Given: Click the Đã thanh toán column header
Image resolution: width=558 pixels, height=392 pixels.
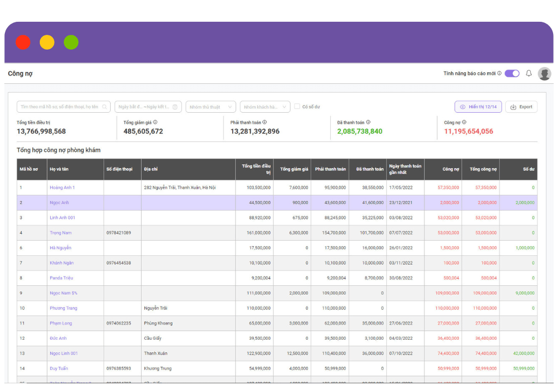Looking at the screenshot, I should 368,169.
